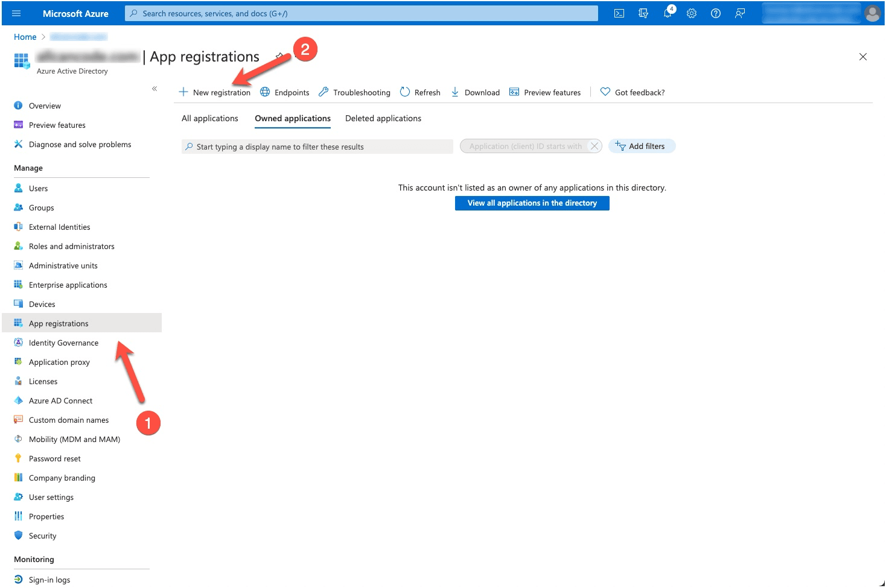Viewport: 886px width, 588px height.
Task: Focus the display name filter field
Action: pos(317,147)
